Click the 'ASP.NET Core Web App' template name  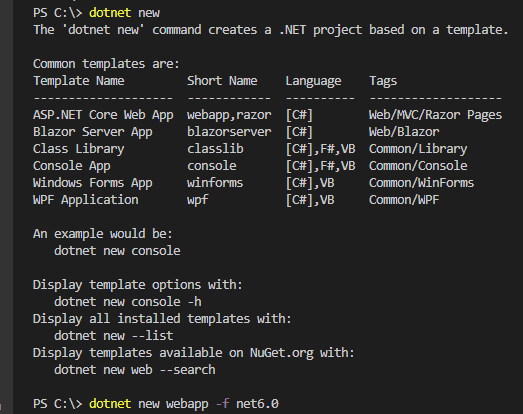(x=103, y=115)
